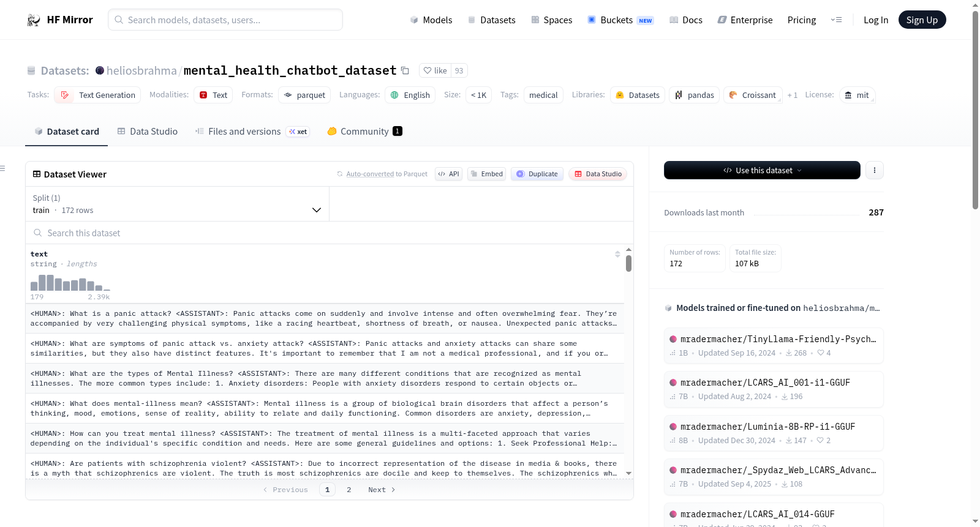Open the Dataset Viewer header icon

(x=37, y=174)
